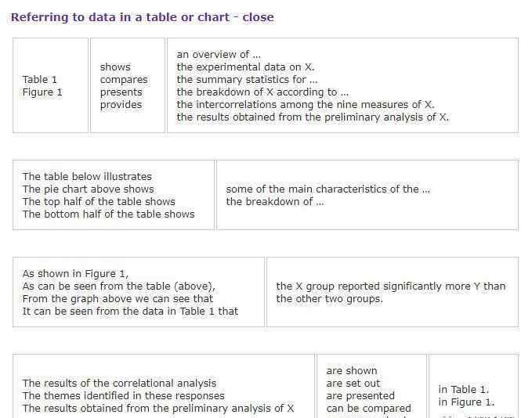Click 'From the graph above we can see that'
Image resolution: width=532 pixels, height=418 pixels.
[x=118, y=299]
